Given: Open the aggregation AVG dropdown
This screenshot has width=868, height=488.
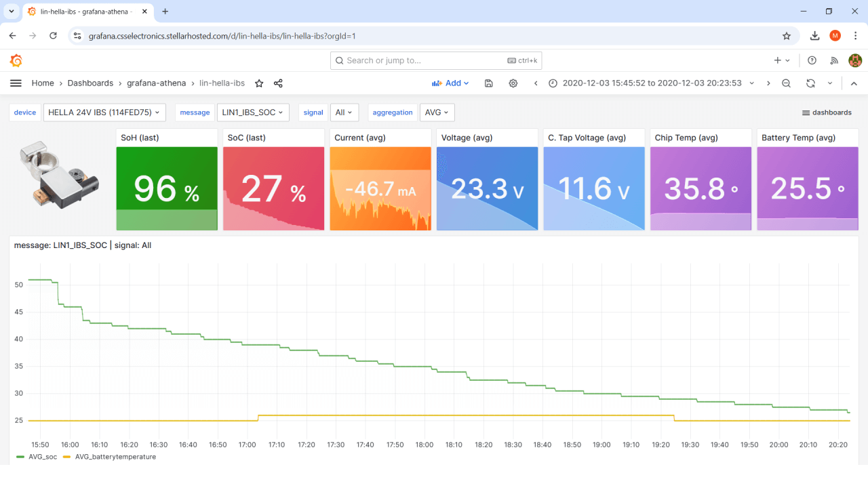Looking at the screenshot, I should [437, 113].
